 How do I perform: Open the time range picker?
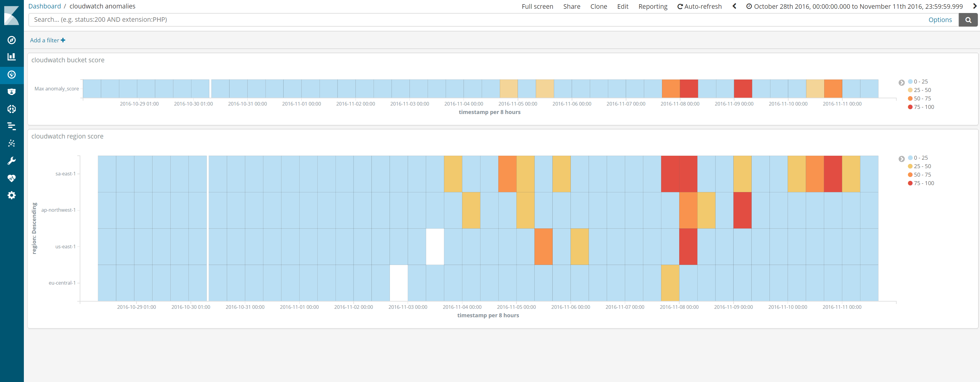tap(854, 6)
